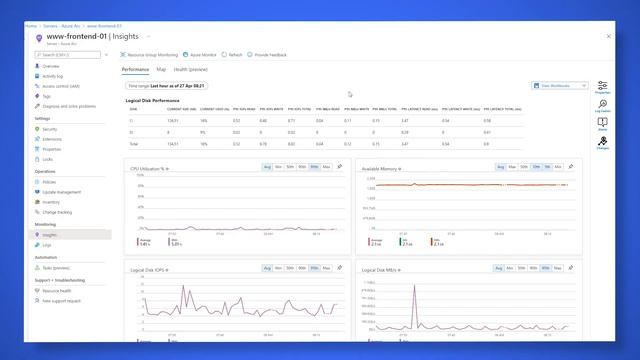This screenshot has width=640, height=360.
Task: Open the View Workbooks dropdown
Action: pyautogui.click(x=560, y=86)
